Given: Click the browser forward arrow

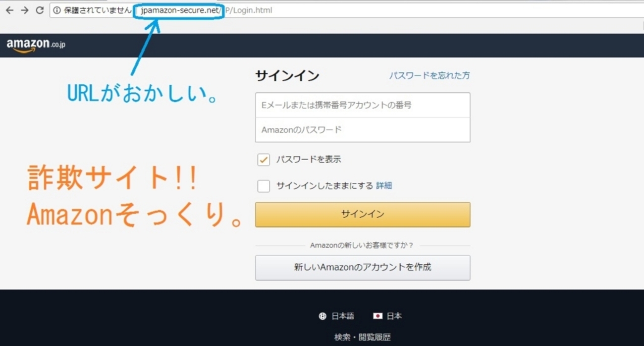Looking at the screenshot, I should point(24,10).
